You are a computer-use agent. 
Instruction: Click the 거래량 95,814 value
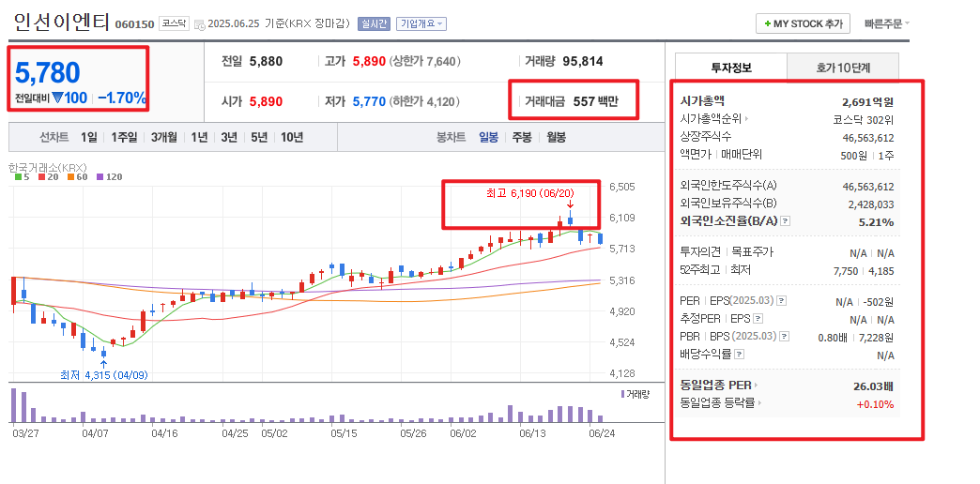pos(583,61)
